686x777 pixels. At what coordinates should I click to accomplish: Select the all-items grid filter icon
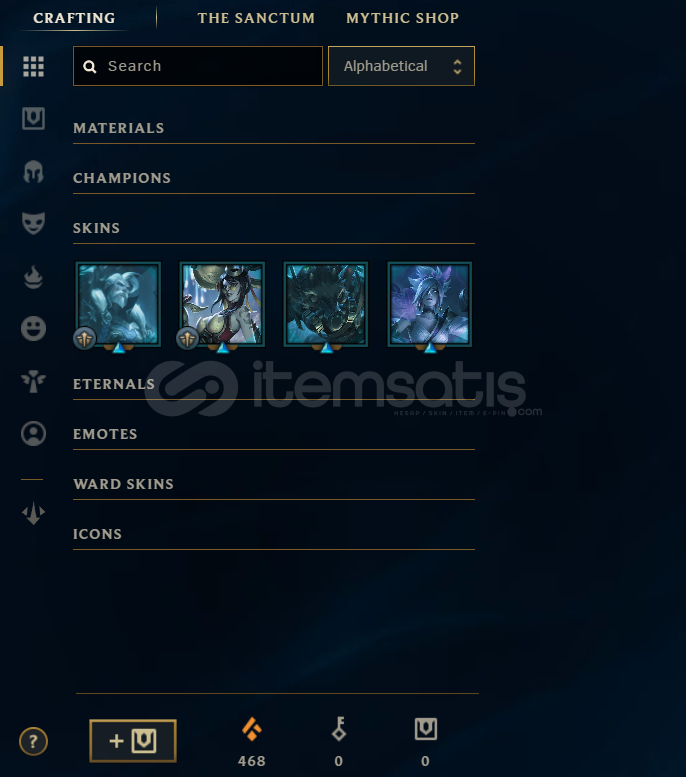point(33,66)
